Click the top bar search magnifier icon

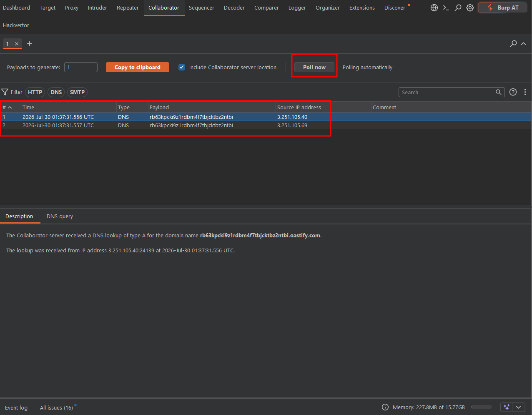tap(458, 8)
